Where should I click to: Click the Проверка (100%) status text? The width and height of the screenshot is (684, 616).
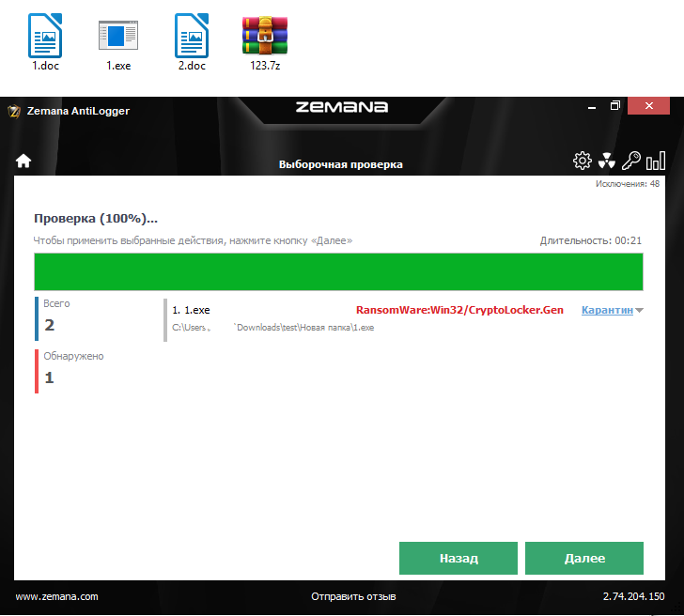pos(96,219)
